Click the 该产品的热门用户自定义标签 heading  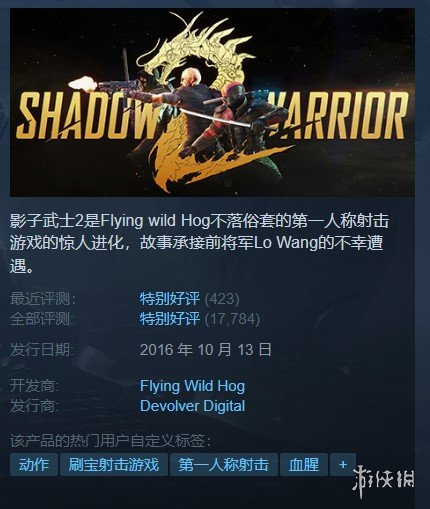coord(110,441)
